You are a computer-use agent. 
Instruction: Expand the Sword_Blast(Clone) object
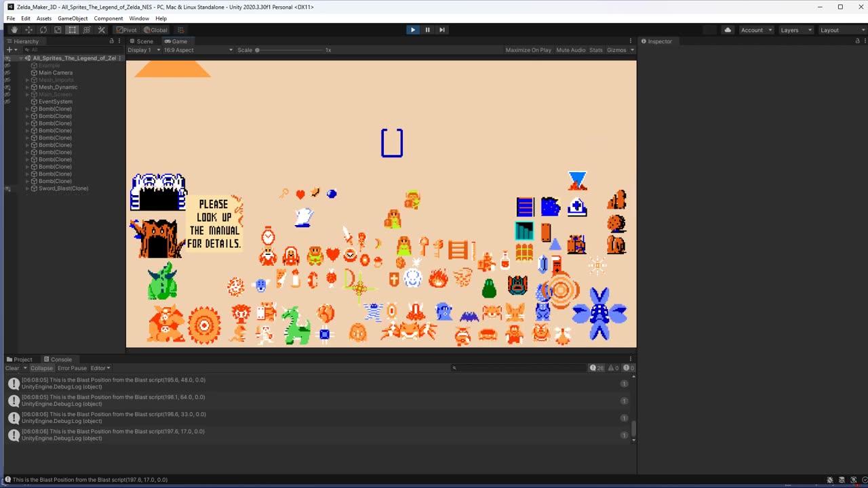tap(27, 188)
